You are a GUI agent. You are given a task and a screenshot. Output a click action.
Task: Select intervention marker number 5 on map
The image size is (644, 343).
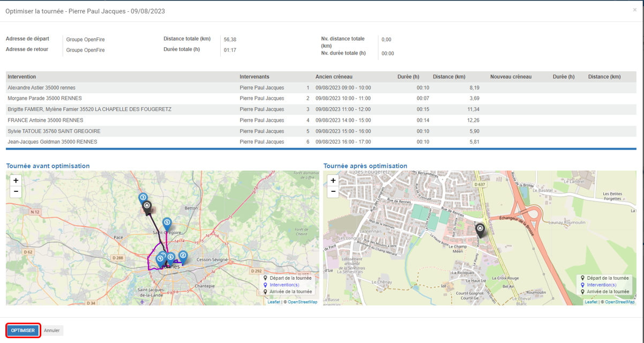point(167,223)
